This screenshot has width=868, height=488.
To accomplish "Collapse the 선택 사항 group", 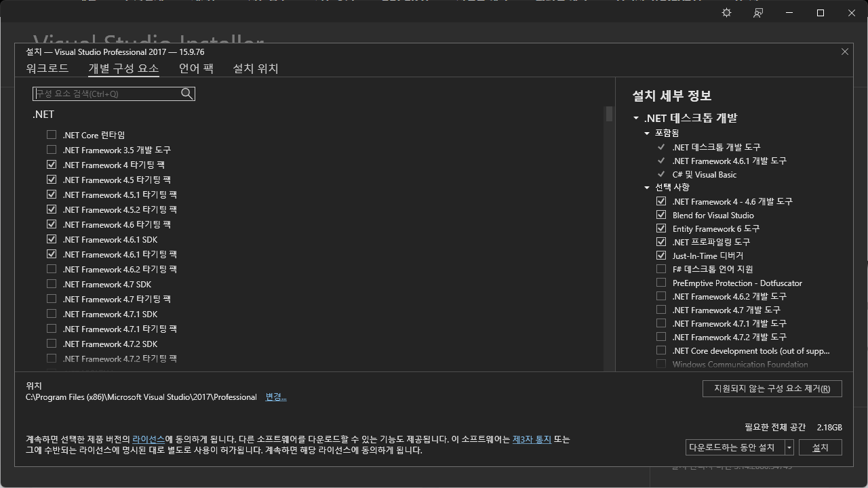I will click(647, 188).
